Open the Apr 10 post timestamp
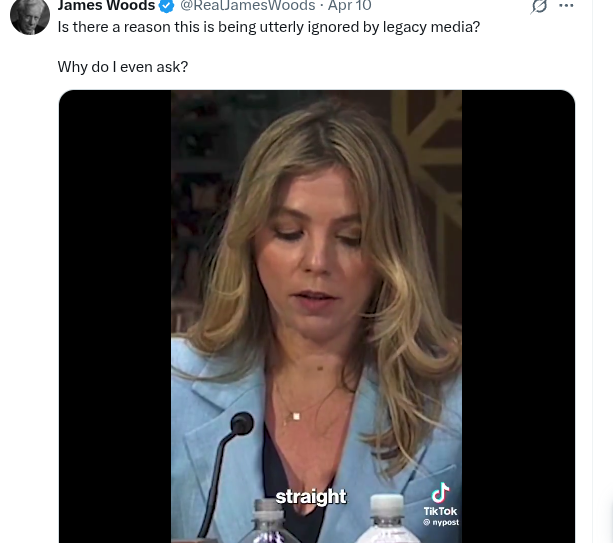613x543 pixels. [349, 6]
